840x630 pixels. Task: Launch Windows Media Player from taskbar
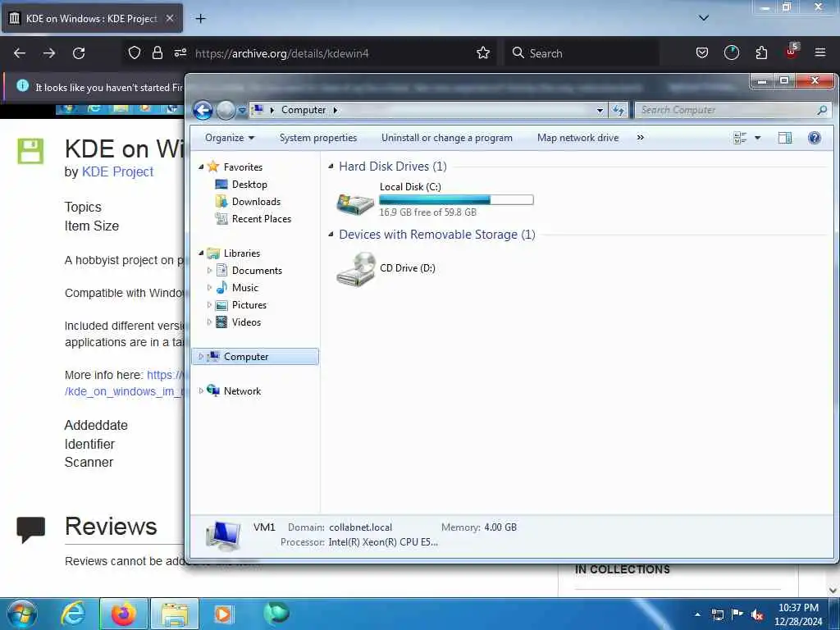(x=223, y=614)
